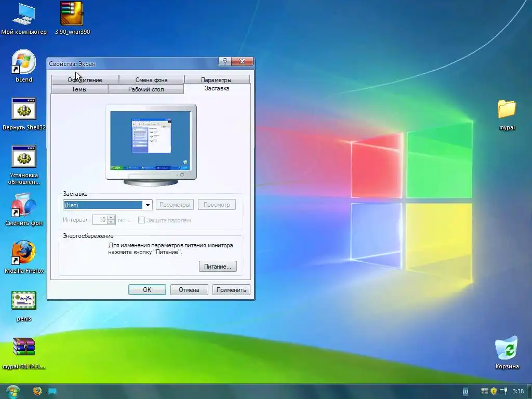Click the Отмена button
The height and width of the screenshot is (399, 532).
(x=189, y=290)
